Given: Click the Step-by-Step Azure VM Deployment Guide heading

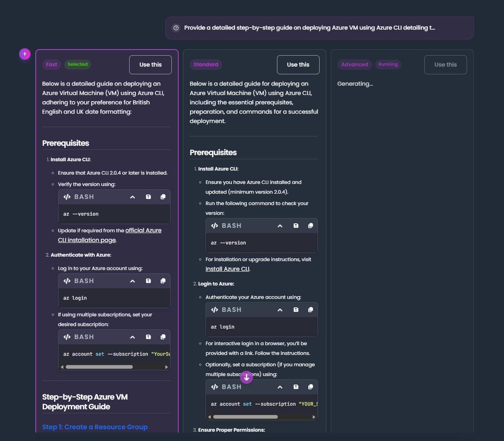Looking at the screenshot, I should coord(85,402).
